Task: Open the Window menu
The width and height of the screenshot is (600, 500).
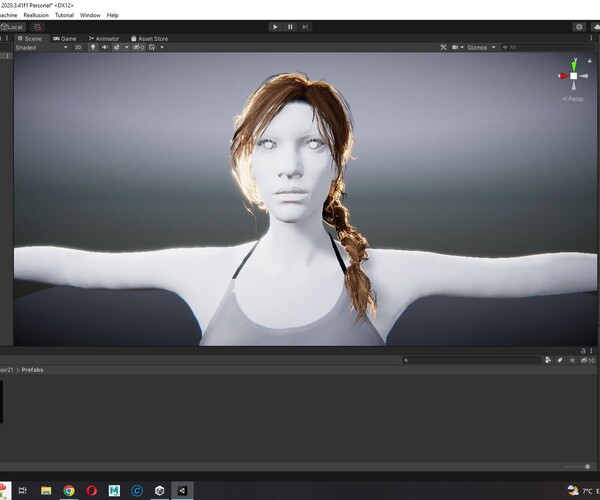Action: coord(90,15)
